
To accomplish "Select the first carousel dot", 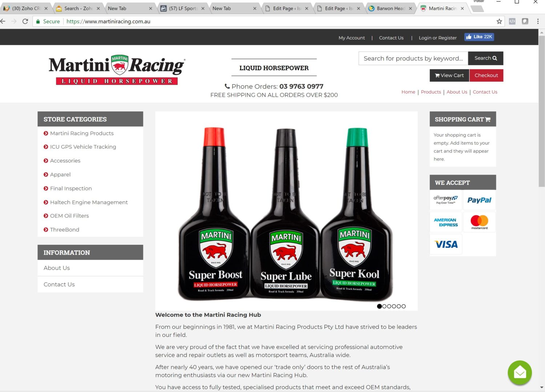I will tap(379, 306).
